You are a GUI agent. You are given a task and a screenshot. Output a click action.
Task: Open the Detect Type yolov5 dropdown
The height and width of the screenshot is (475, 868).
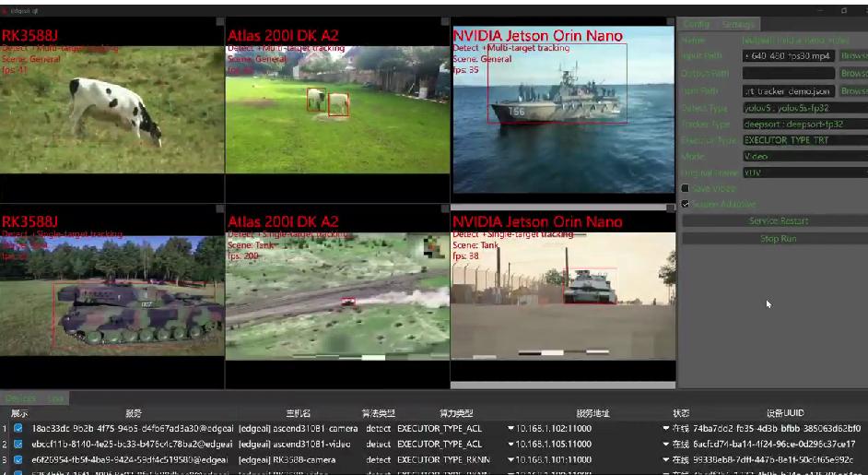point(803,108)
